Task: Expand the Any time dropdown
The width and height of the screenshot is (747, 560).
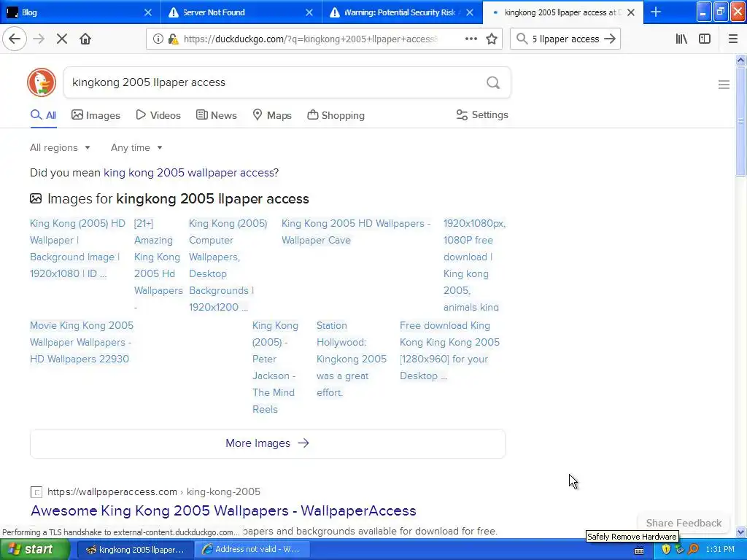Action: (136, 147)
